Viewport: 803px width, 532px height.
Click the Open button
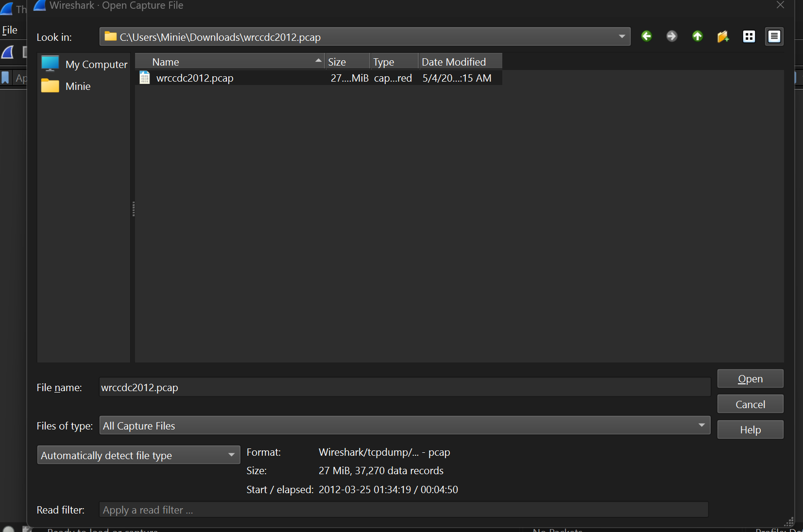coord(750,379)
